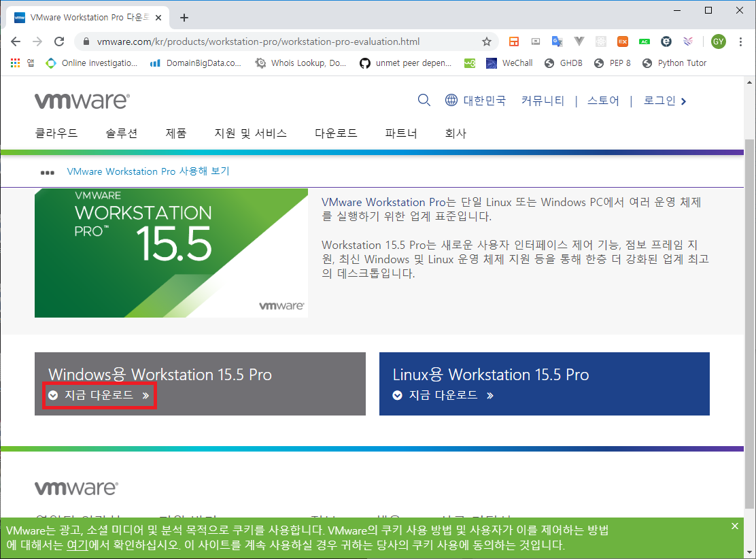
Task: Open the 커뮤니티 link
Action: coord(543,101)
